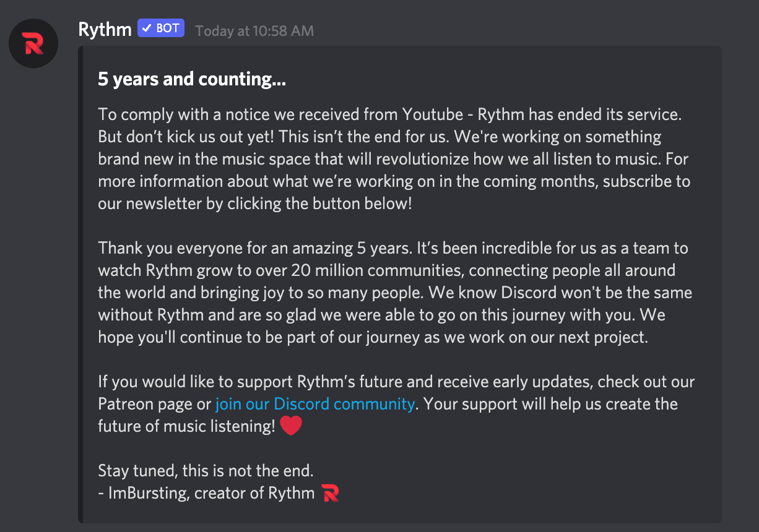Select the embed title 5 years and counting

tap(192, 79)
